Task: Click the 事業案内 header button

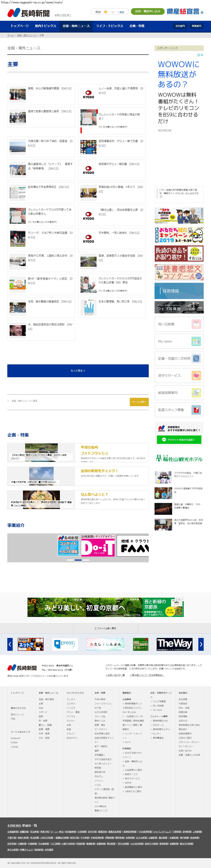Action: 196,26
